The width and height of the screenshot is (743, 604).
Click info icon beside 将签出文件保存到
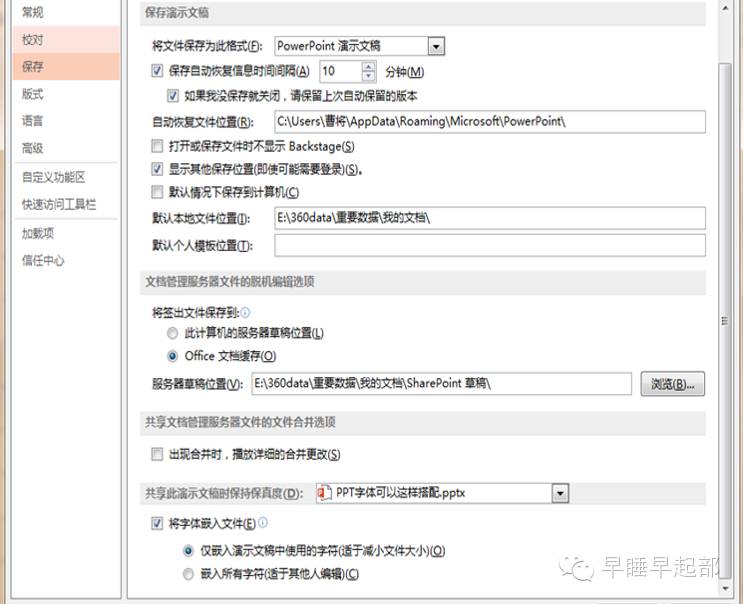point(245,312)
